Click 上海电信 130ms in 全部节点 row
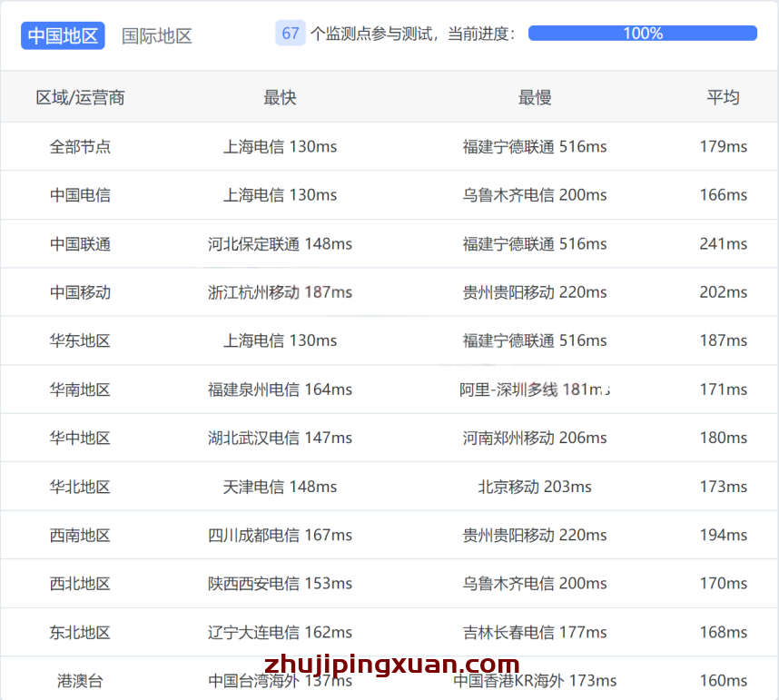Screen dimensions: 779x700 280,146
